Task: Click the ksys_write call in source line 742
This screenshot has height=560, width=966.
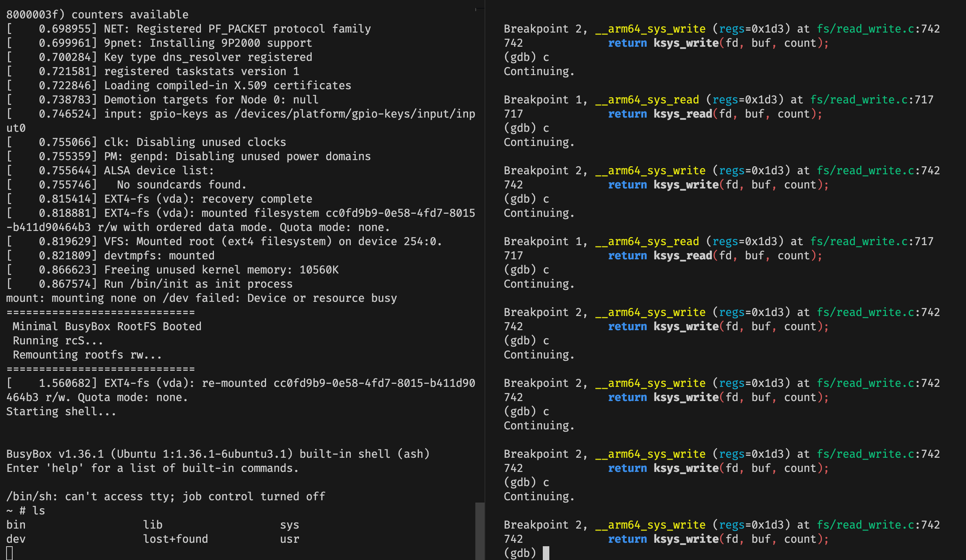Action: click(x=686, y=43)
